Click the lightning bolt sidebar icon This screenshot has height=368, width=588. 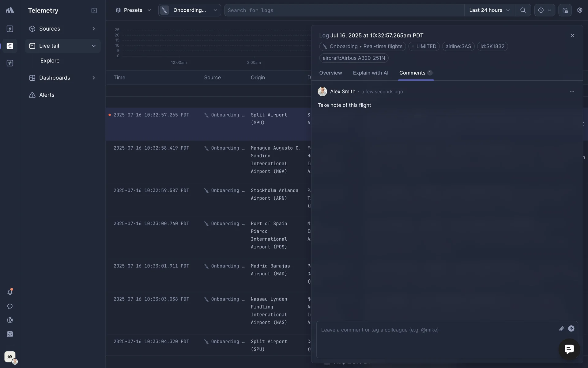point(10,29)
